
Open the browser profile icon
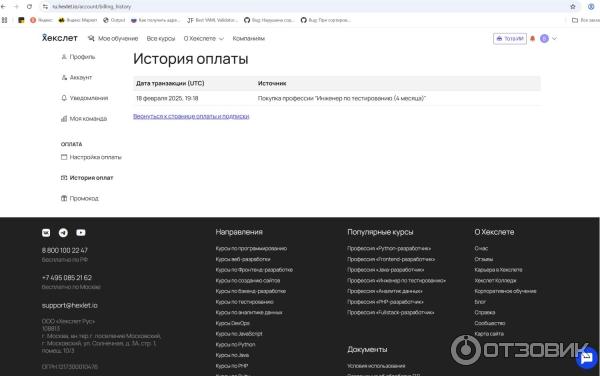point(591,7)
